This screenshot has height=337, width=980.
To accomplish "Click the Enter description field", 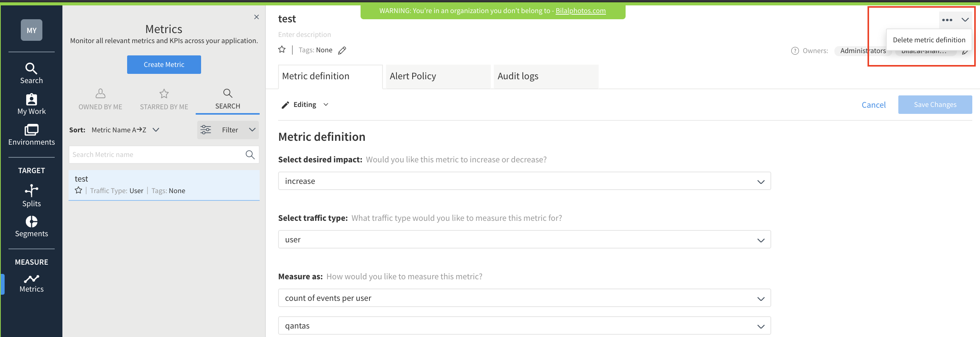I will tap(305, 35).
